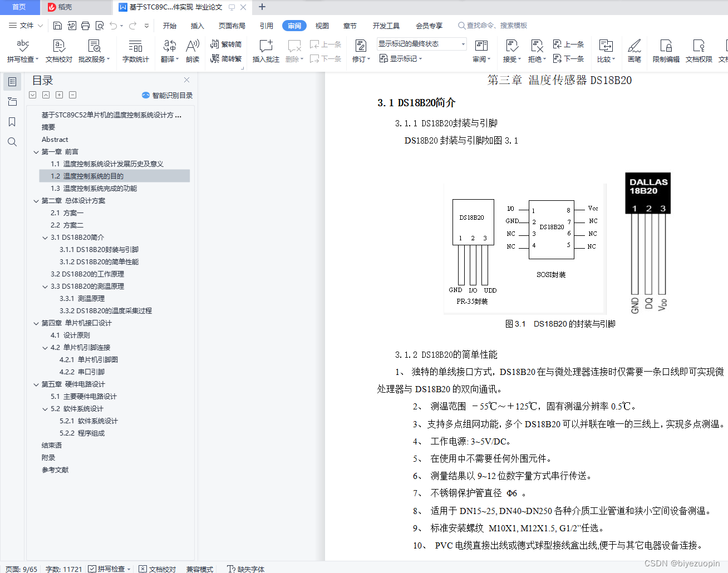Screen dimensions: 728x573
Task: Switch to the 开发工具 ribbon tab
Action: (386, 26)
